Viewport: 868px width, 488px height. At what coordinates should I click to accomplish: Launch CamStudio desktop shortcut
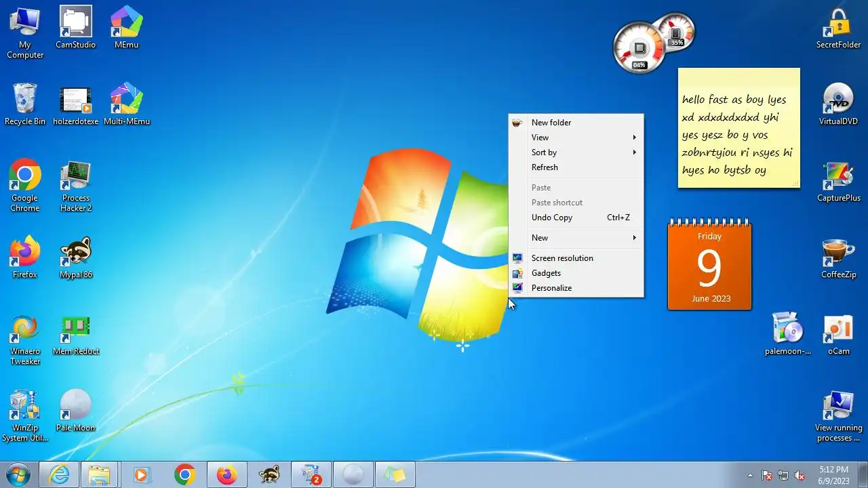coord(75,28)
